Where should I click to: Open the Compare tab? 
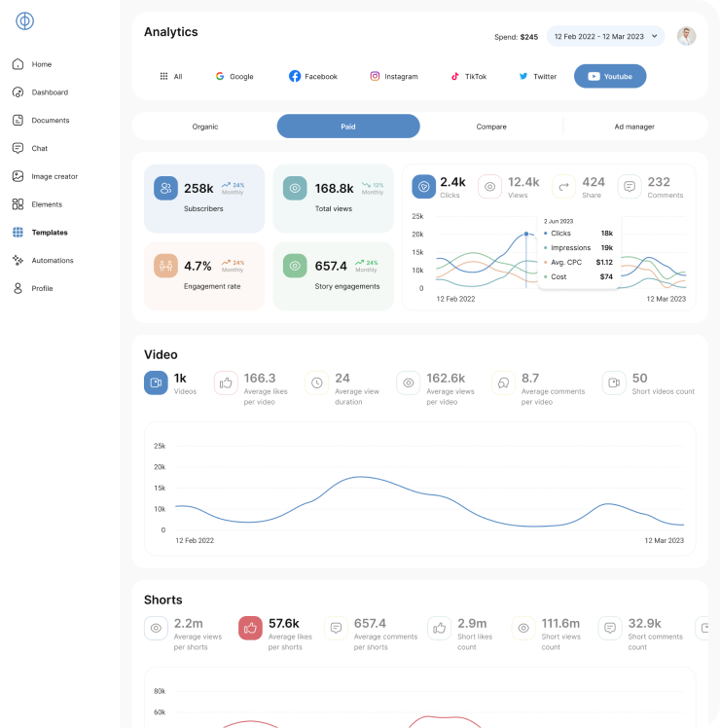(x=491, y=127)
